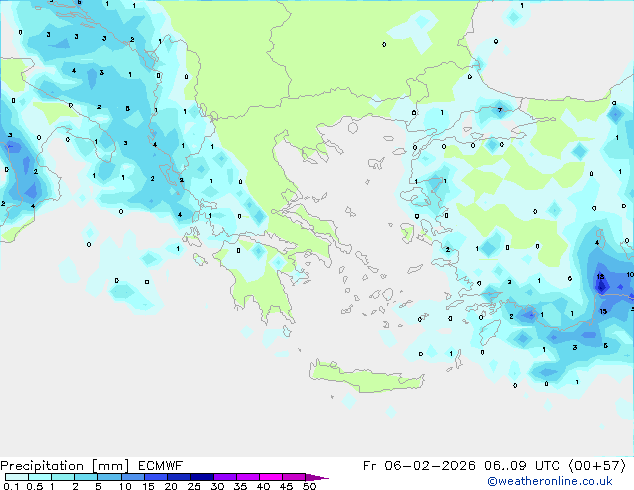Image resolution: width=634 pixels, height=490 pixels.
Task: Click the '0.1' legend scale label
Action: 11,486
